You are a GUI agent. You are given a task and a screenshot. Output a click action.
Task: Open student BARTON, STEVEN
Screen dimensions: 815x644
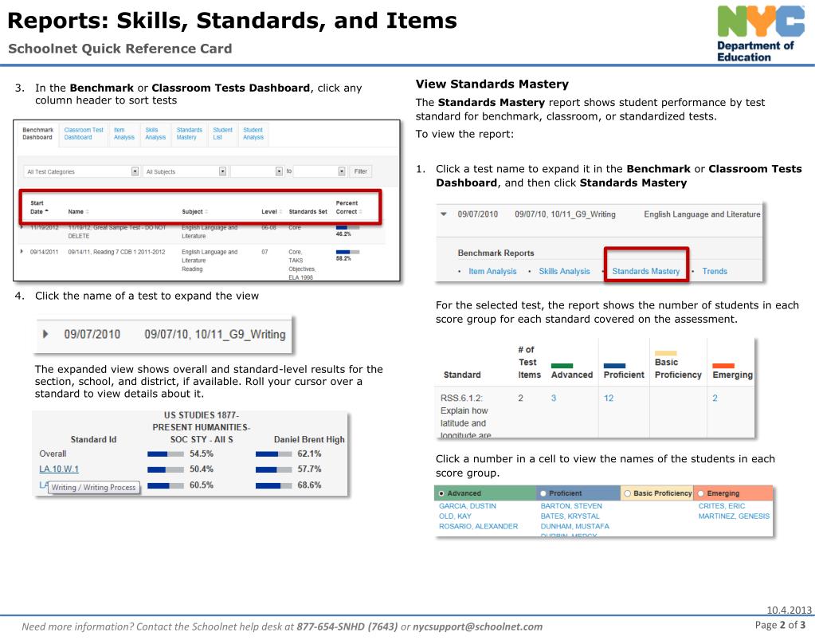click(571, 506)
